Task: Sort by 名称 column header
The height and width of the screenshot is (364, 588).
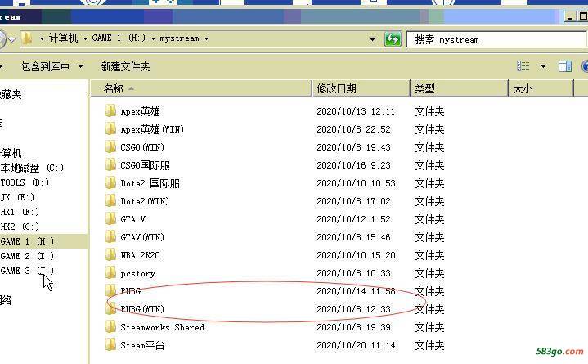Action: pos(200,88)
